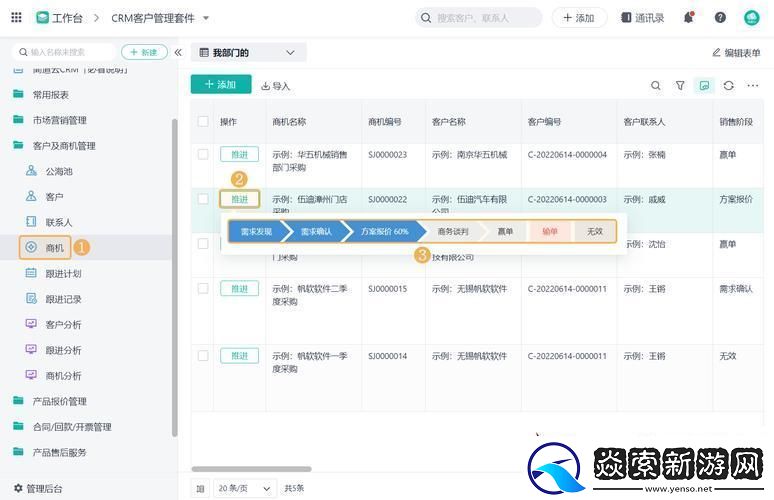Select the 无效 stage in stage popup
Viewport: 774px width, 500px height.
pos(595,231)
